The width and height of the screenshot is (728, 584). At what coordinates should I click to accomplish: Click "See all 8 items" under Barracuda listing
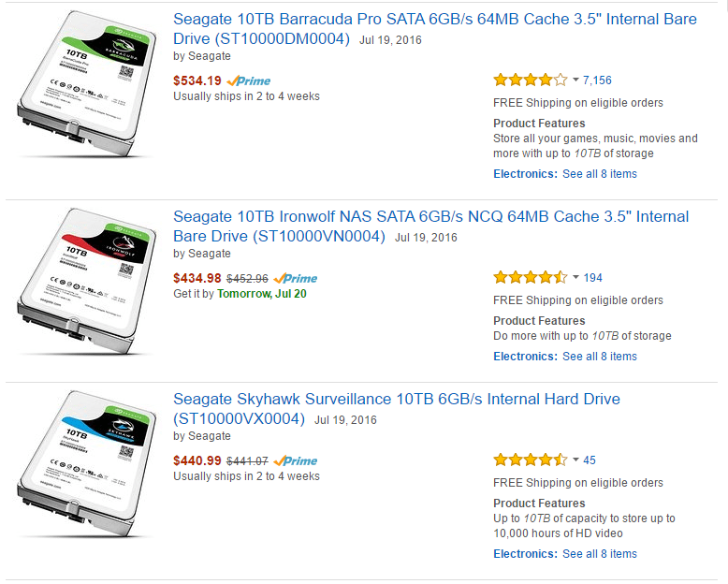click(x=599, y=174)
